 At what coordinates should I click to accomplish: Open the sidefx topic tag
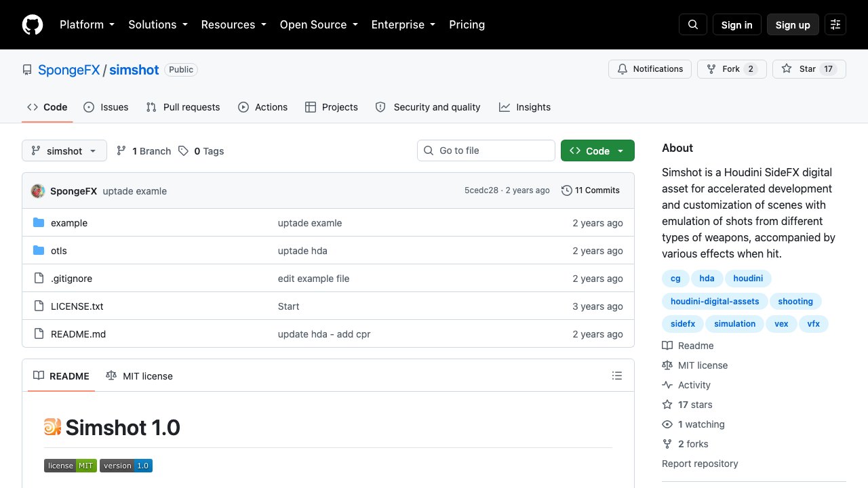click(683, 324)
